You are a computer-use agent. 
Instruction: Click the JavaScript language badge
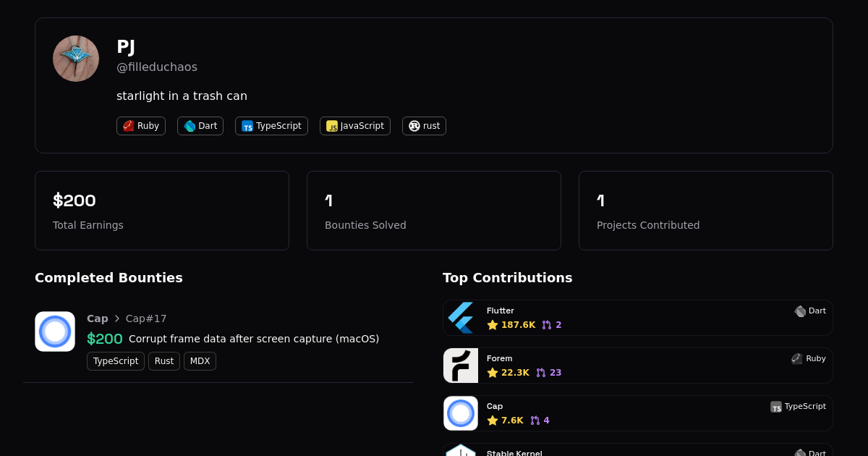[355, 126]
